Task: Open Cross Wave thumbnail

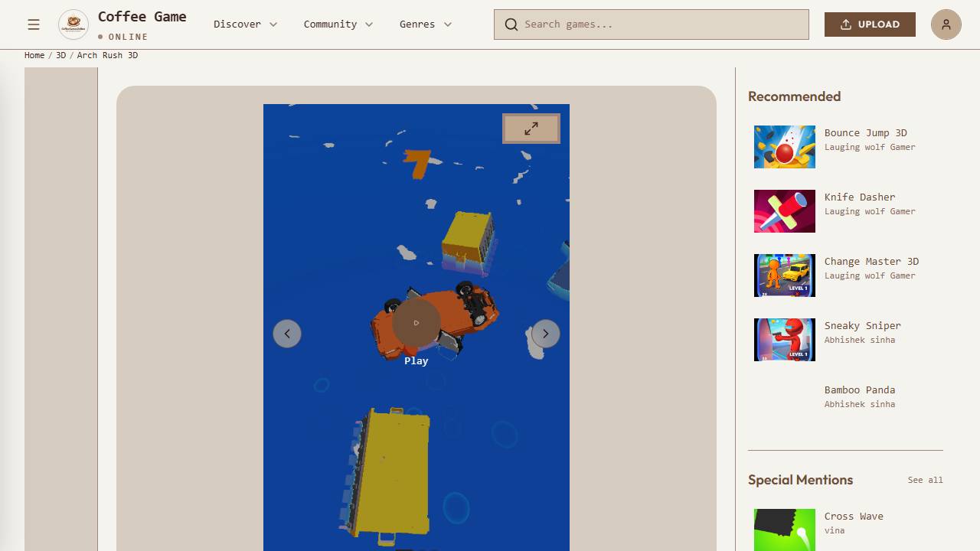Action: click(x=785, y=530)
